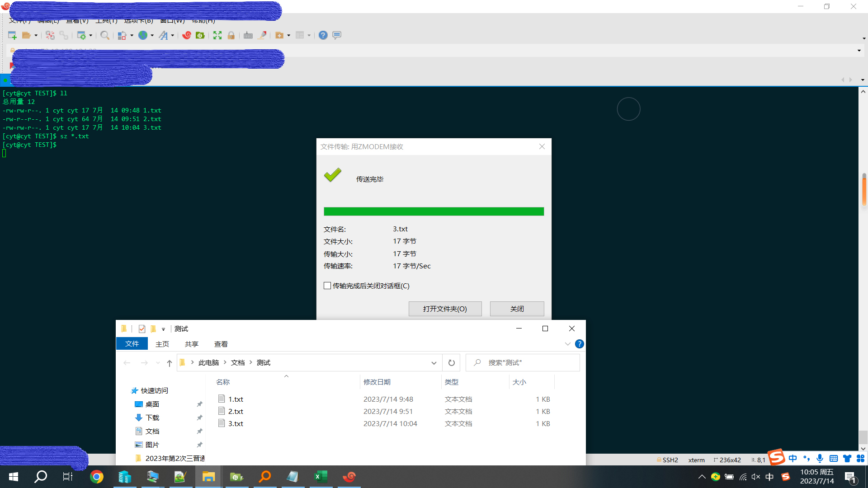Open the 查看 ribbon tab

[221, 344]
